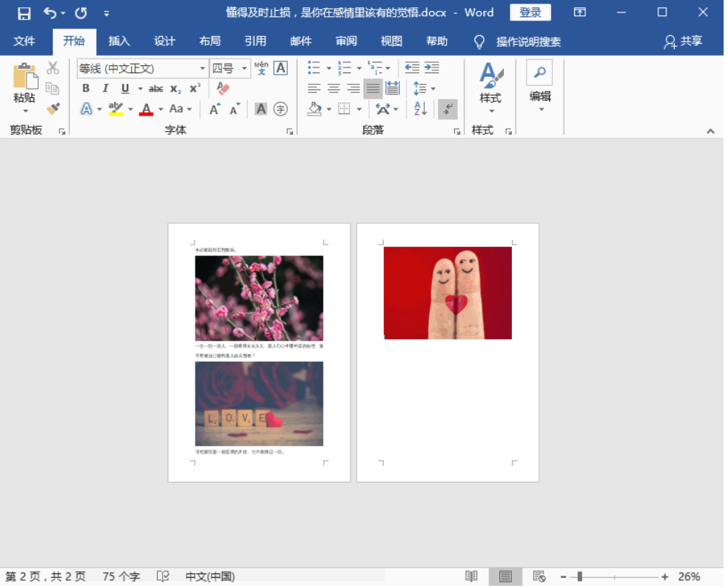Viewport: 728px width, 588px height.
Task: Open the 插入 ribbon tab
Action: [119, 41]
